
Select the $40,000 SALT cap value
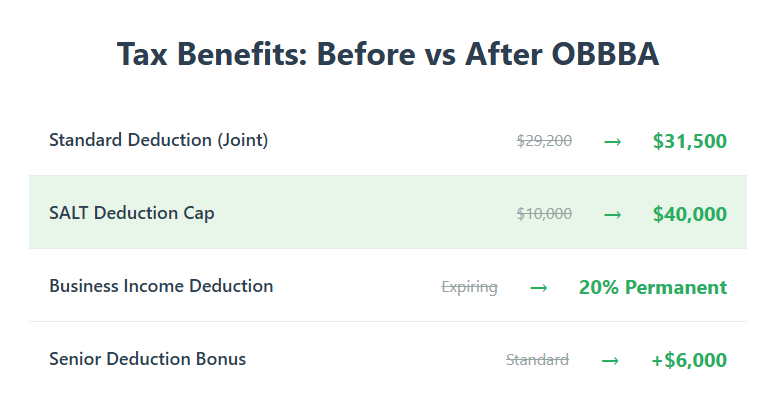tap(689, 214)
